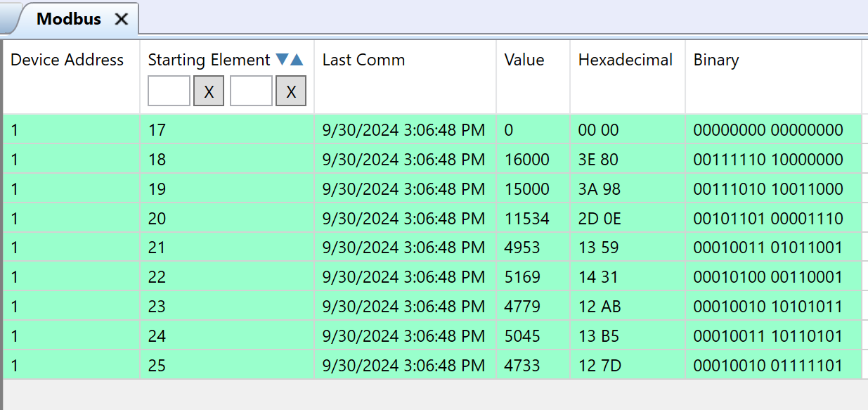Sort Starting Element ascending with up arrow

point(297,60)
